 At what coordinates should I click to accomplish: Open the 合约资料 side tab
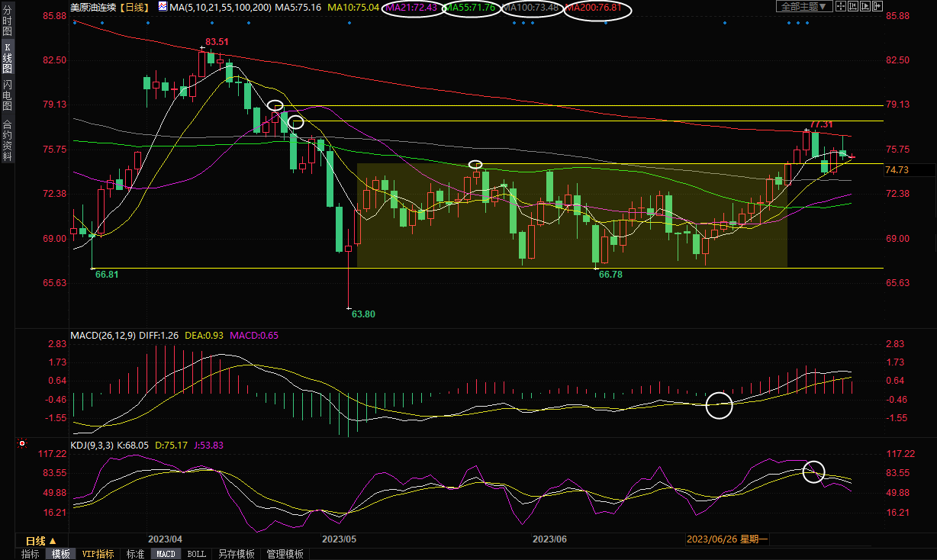tap(8, 140)
